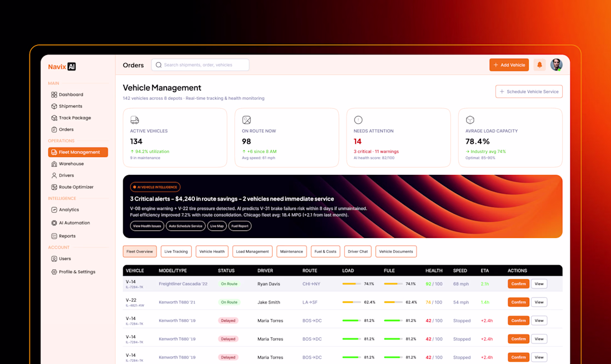Switch to the Vehicle Health tab
The width and height of the screenshot is (611, 364).
[212, 251]
